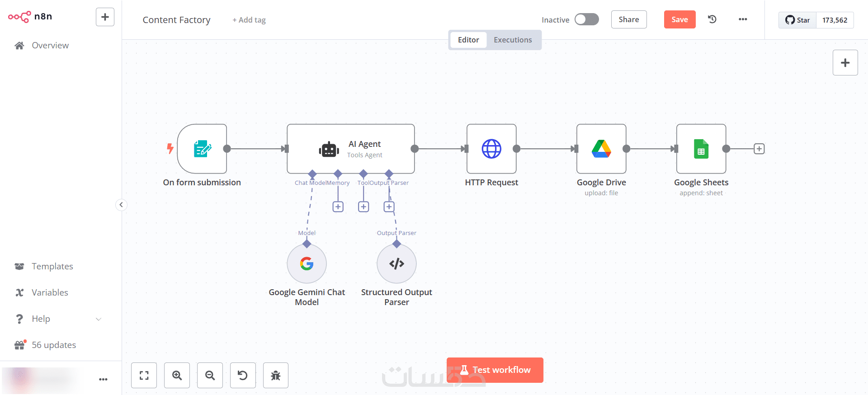Select the Google Drive node

[601, 149]
